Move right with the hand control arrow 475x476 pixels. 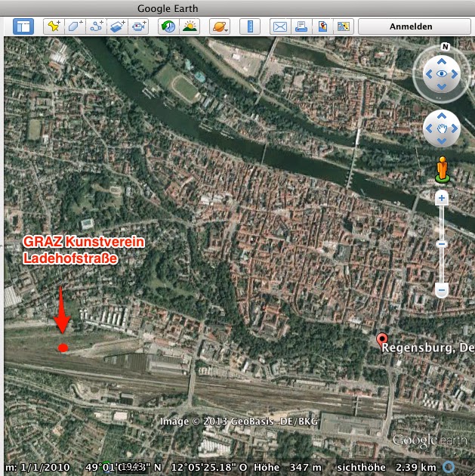455,128
